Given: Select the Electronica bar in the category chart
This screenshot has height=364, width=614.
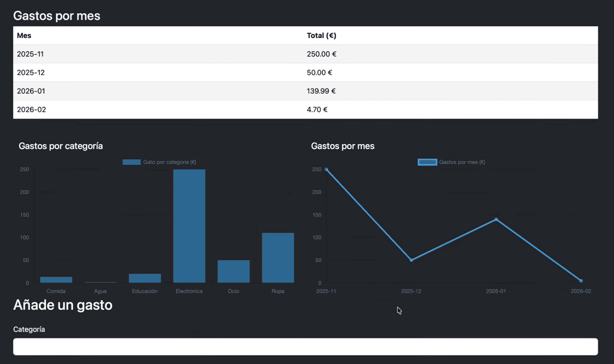Looking at the screenshot, I should [x=189, y=226].
